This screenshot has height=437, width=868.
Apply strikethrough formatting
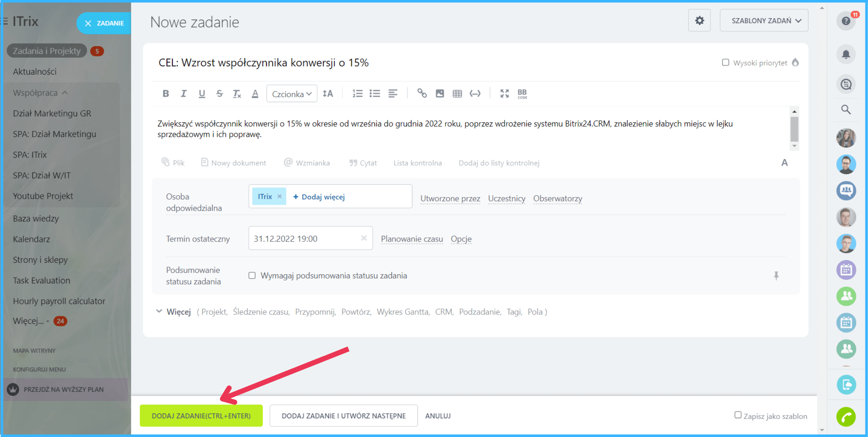(x=219, y=94)
